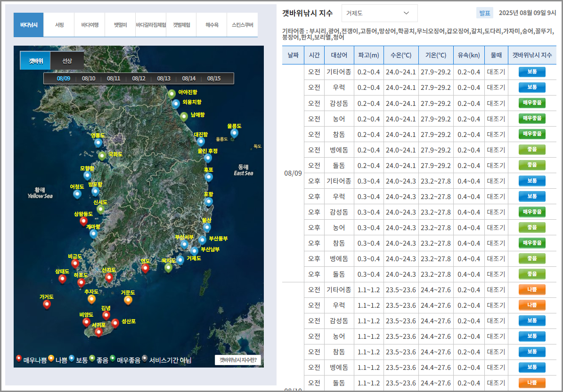
Task: Switch map to 갯바위 mode
Action: pos(35,61)
